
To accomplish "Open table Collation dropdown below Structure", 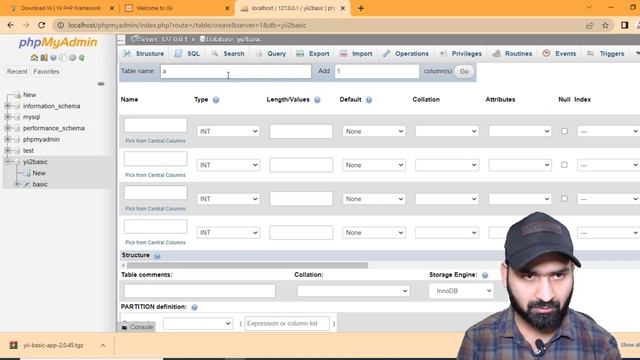I will pyautogui.click(x=353, y=291).
